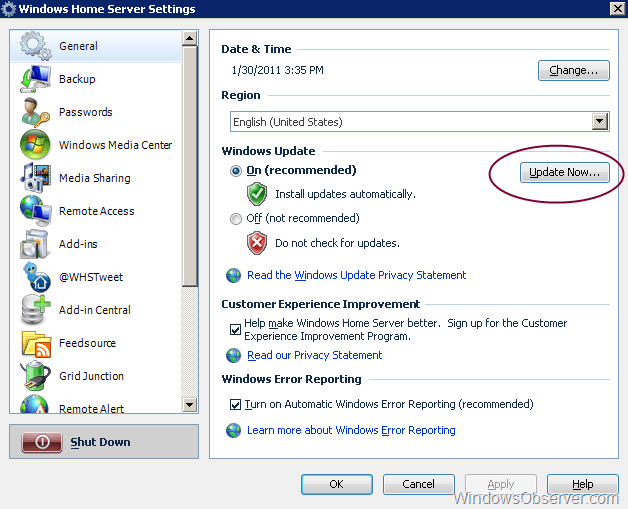The image size is (628, 509).
Task: Open the Passwords settings tab label
Action: pos(86,112)
